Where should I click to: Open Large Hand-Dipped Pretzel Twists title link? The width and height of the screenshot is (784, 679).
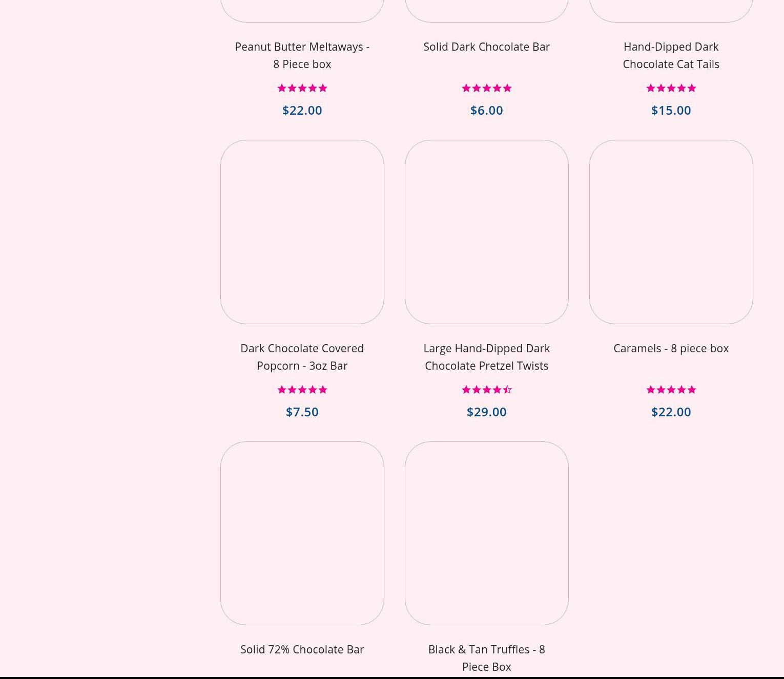[486, 357]
